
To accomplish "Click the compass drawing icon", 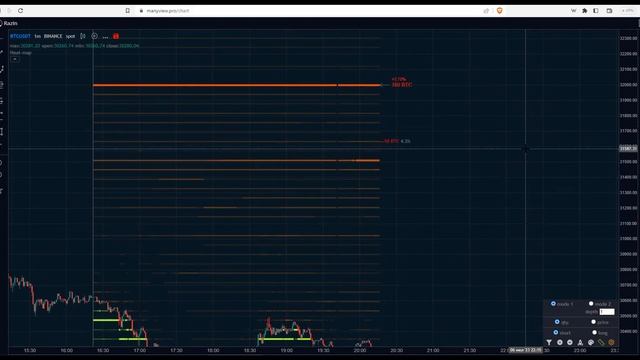I will (x=580, y=342).
